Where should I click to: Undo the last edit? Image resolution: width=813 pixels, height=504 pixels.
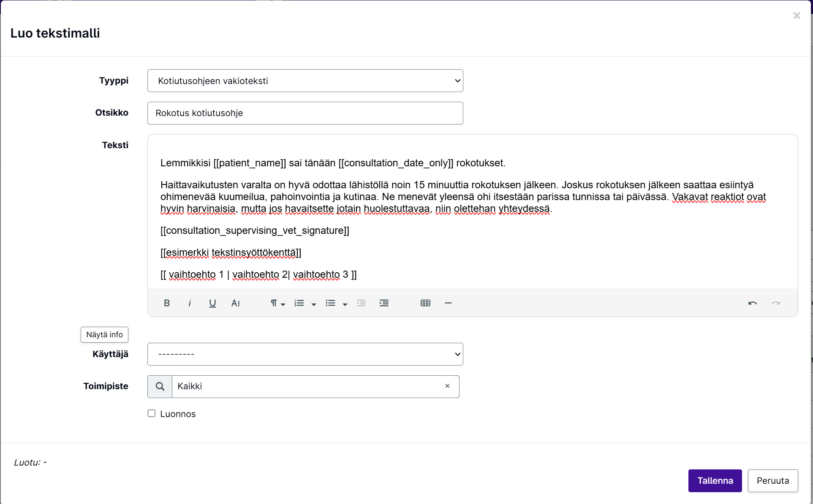pos(753,303)
